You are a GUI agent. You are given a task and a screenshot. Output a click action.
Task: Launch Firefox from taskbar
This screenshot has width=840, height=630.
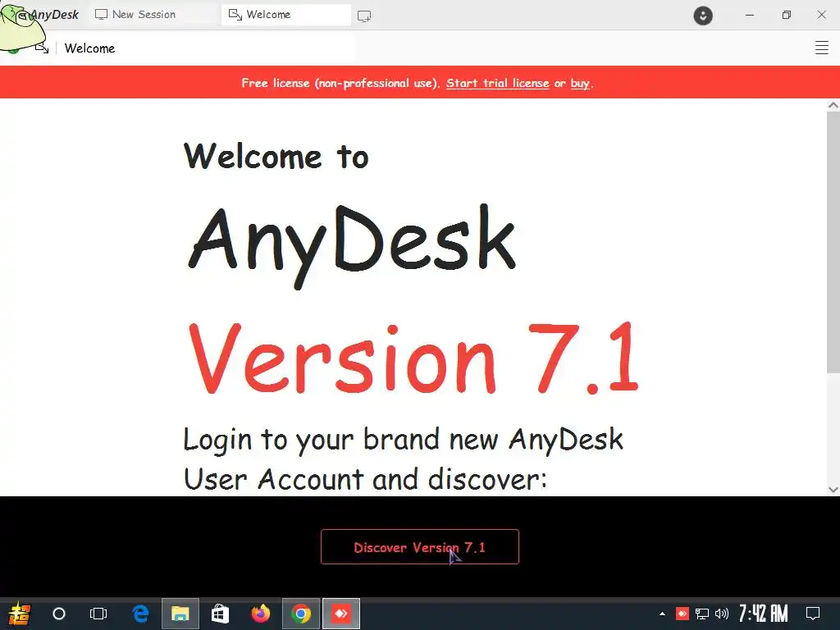(x=261, y=614)
